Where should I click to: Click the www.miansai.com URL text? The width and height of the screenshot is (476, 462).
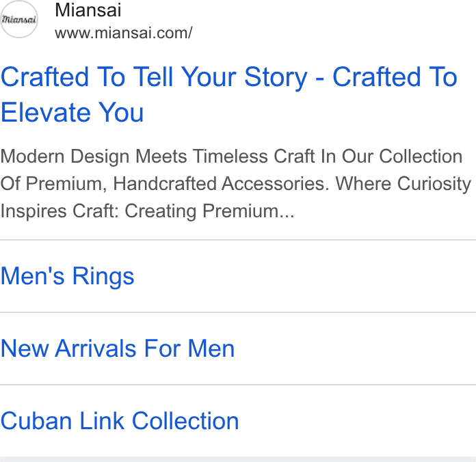[124, 33]
